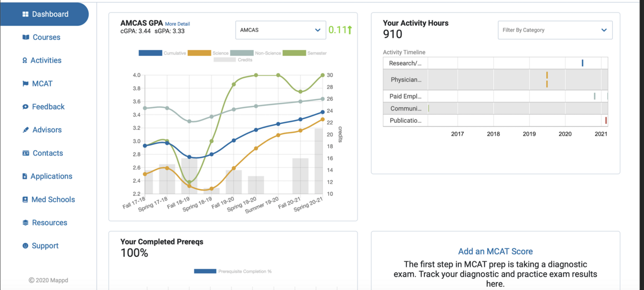Select the green Community marker on timeline

[429, 108]
